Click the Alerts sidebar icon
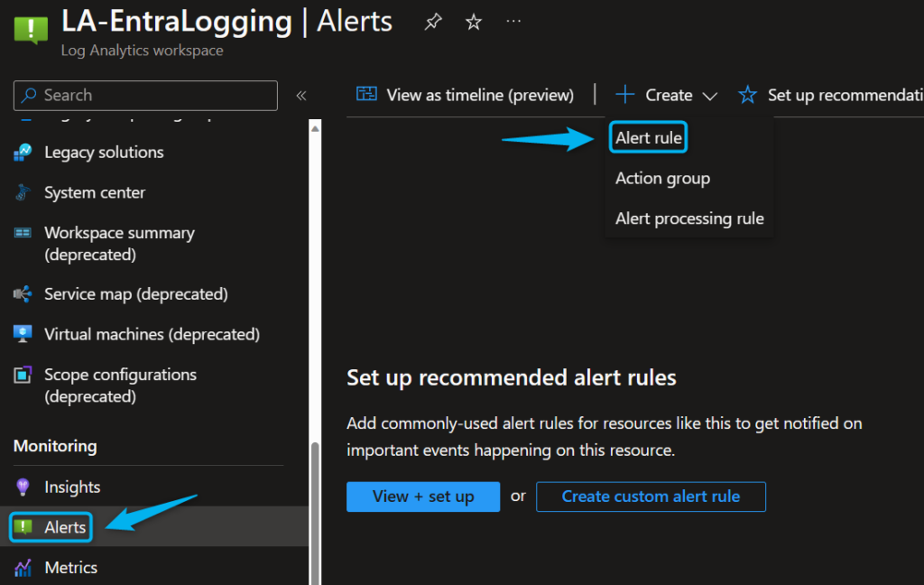The height and width of the screenshot is (585, 924). [x=24, y=526]
